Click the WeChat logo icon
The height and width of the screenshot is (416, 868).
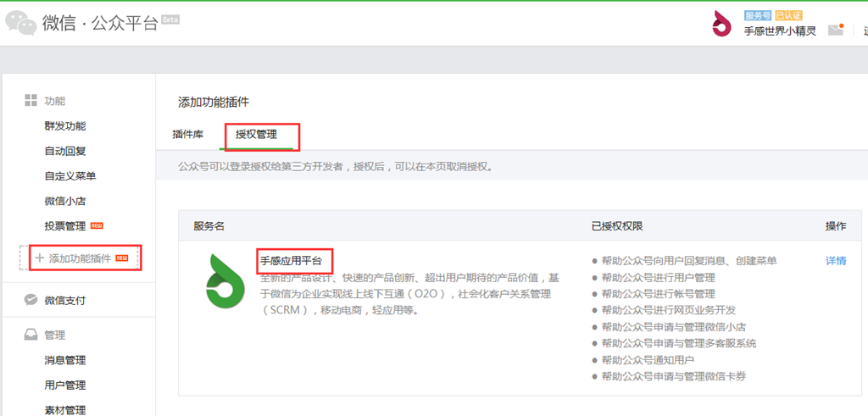[x=21, y=23]
